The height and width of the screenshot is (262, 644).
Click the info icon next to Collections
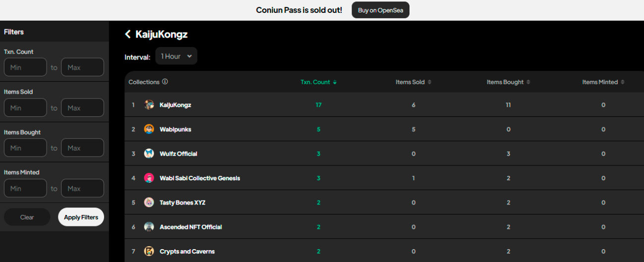click(x=165, y=82)
